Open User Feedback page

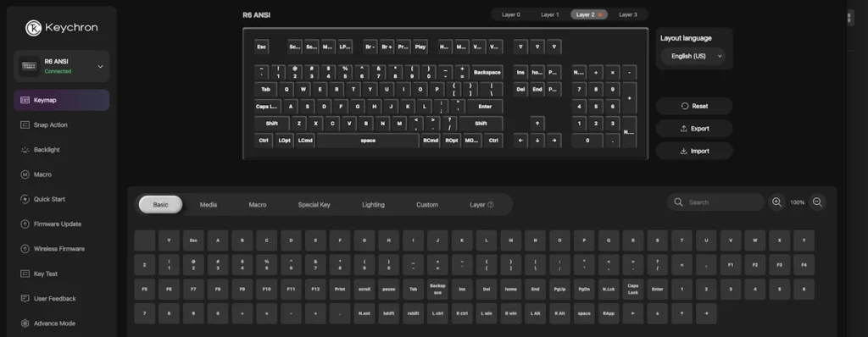[61, 299]
